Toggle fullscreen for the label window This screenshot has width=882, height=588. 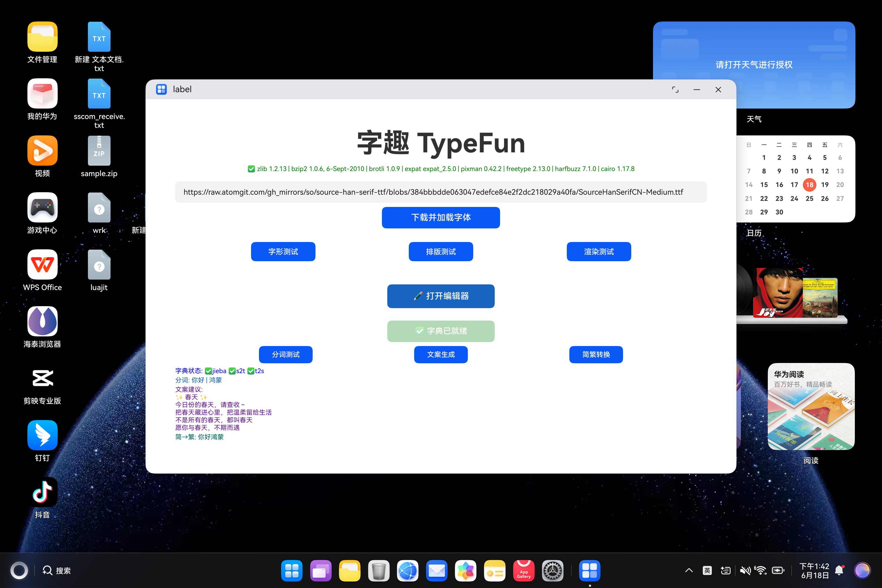[x=675, y=90]
